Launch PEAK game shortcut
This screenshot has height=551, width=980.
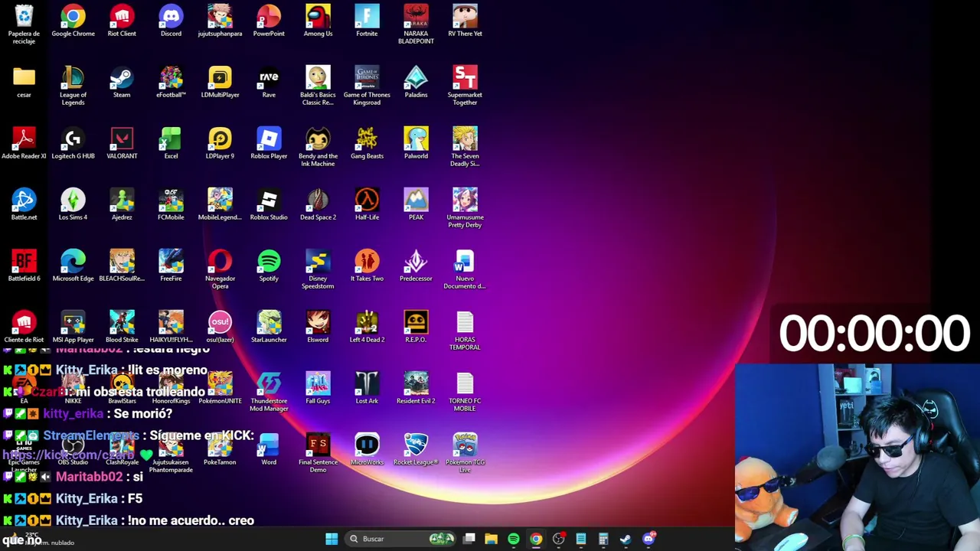click(x=416, y=204)
